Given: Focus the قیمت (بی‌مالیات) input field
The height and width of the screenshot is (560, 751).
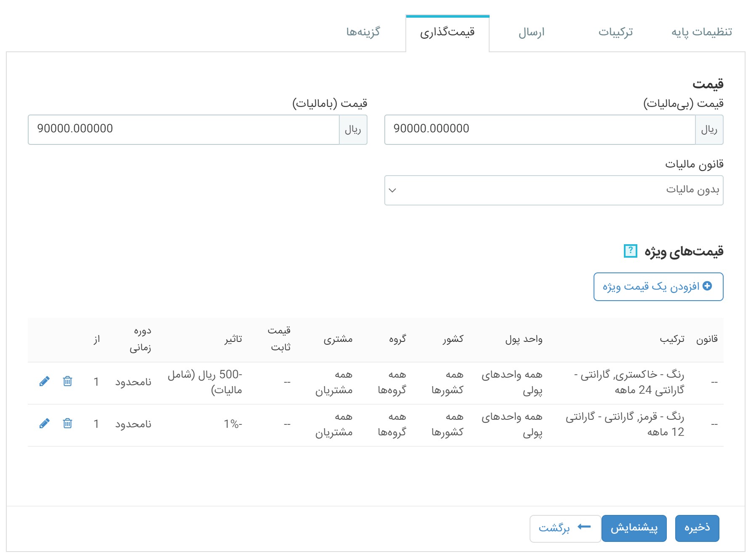Looking at the screenshot, I should [x=540, y=130].
